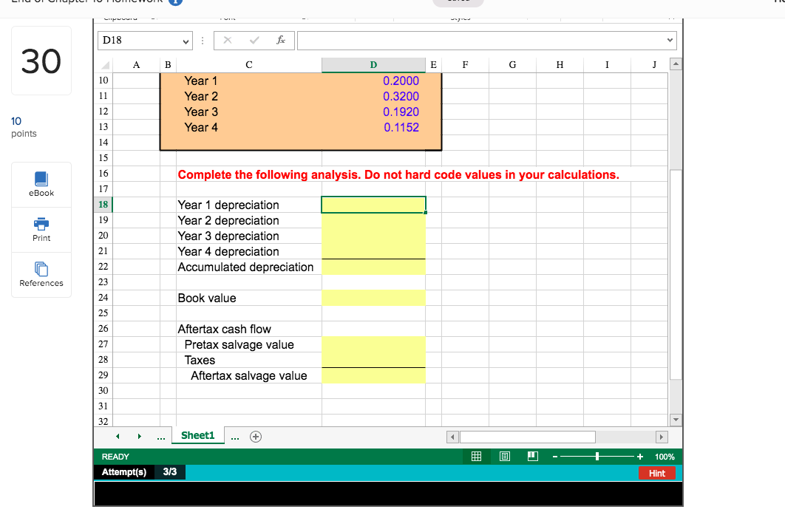Viewport: 785px width, 532px height.
Task: Click Zoom Out minus in status bar
Action: [x=554, y=456]
